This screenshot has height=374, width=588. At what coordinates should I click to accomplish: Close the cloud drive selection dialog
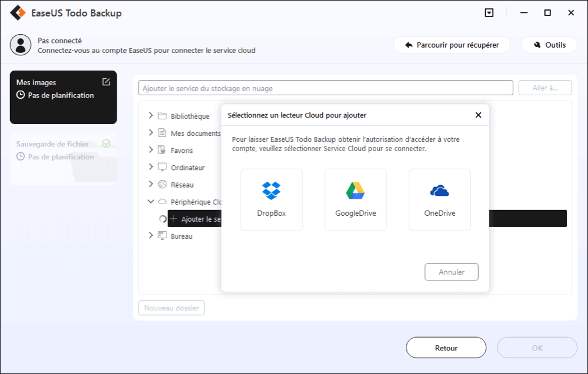tap(478, 115)
